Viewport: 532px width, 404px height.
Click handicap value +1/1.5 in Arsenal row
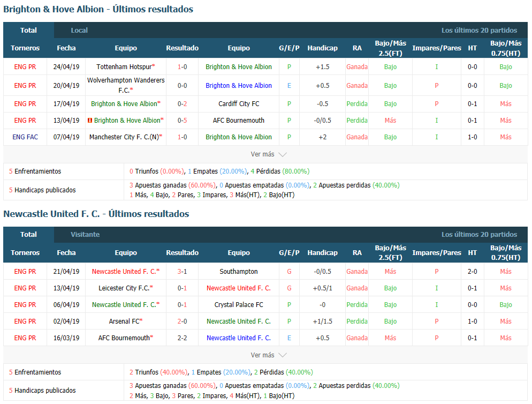[322, 321]
